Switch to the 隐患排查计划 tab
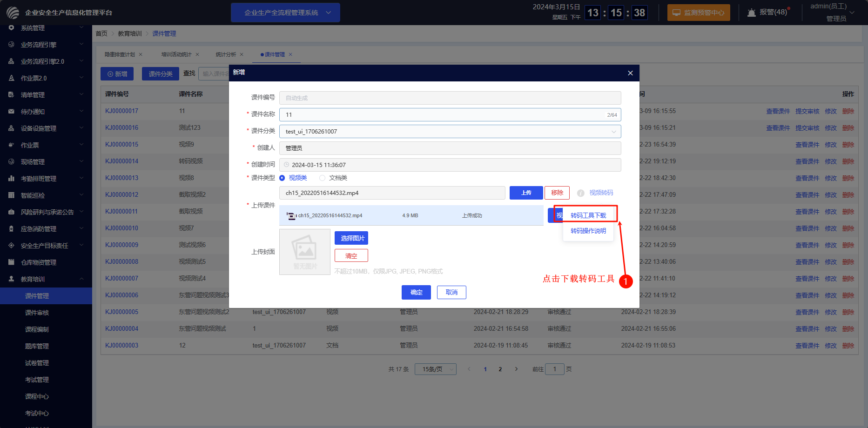The width and height of the screenshot is (868, 428). tap(120, 54)
